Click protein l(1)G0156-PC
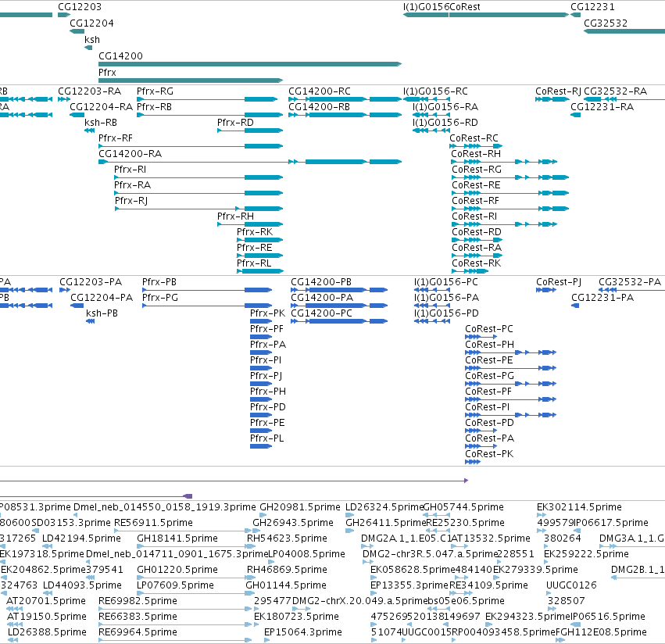Screen dimensions: 665x644 pyautogui.click(x=432, y=290)
